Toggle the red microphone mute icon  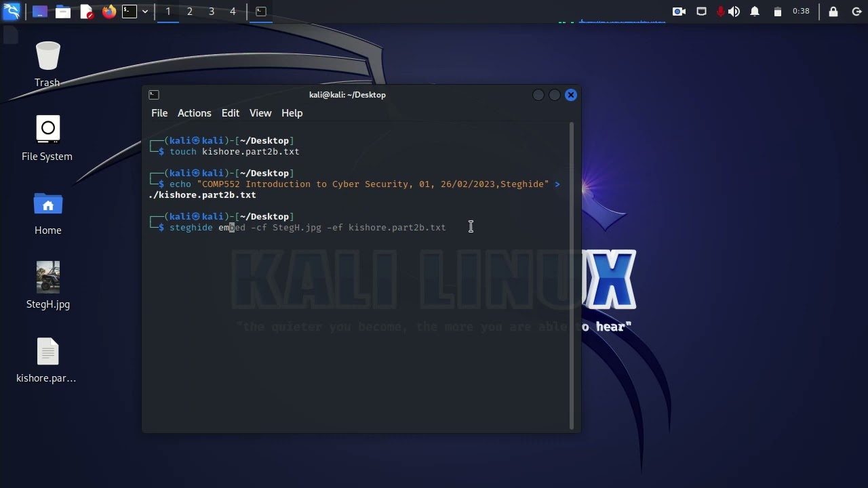721,12
